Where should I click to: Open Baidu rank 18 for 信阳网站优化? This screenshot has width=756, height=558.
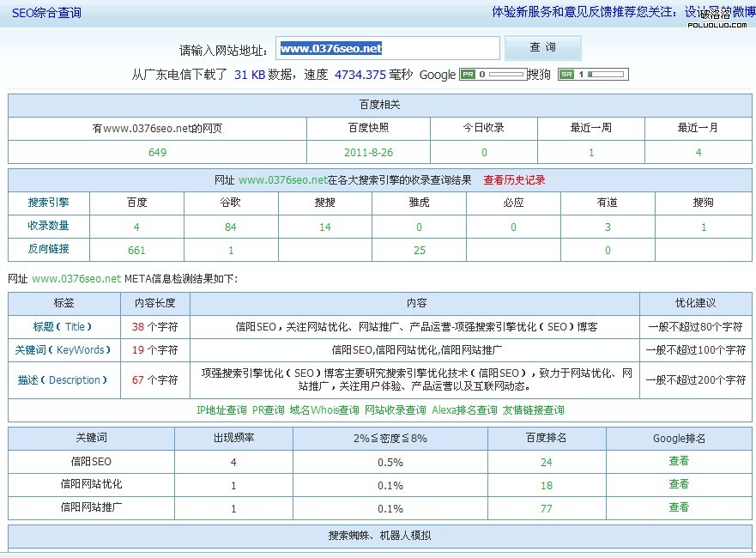click(x=547, y=485)
